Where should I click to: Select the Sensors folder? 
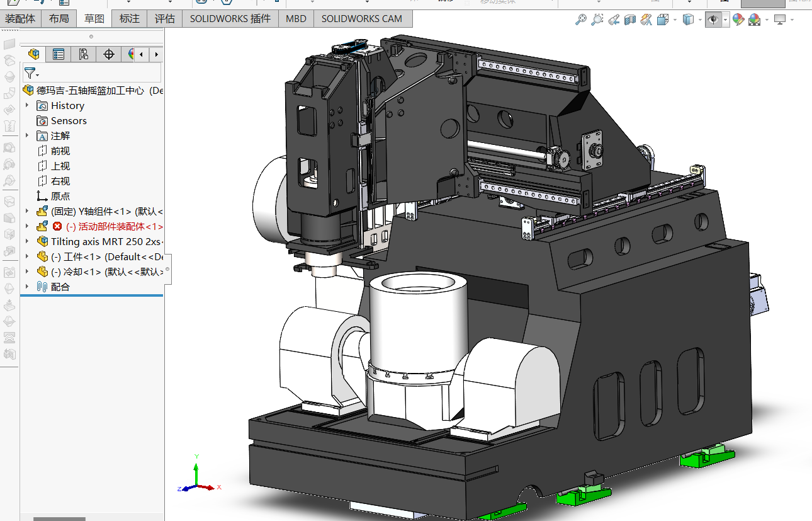coord(69,121)
